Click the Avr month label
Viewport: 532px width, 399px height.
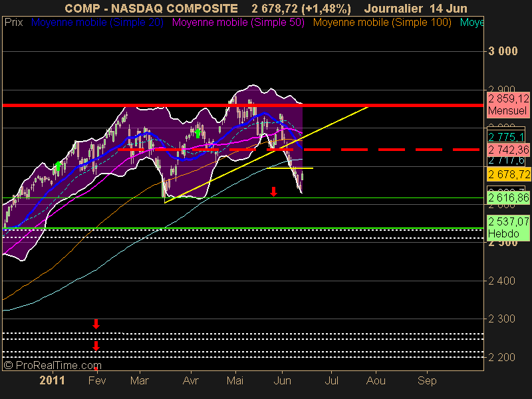[190, 380]
